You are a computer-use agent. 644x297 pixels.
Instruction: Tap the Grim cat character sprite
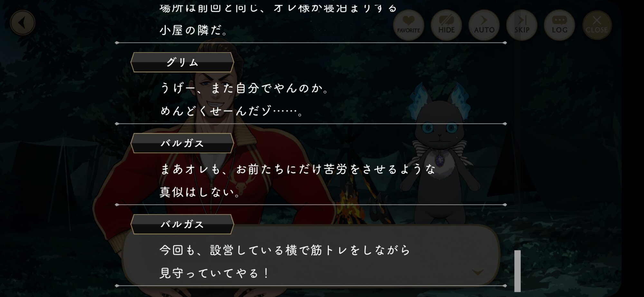[440, 154]
